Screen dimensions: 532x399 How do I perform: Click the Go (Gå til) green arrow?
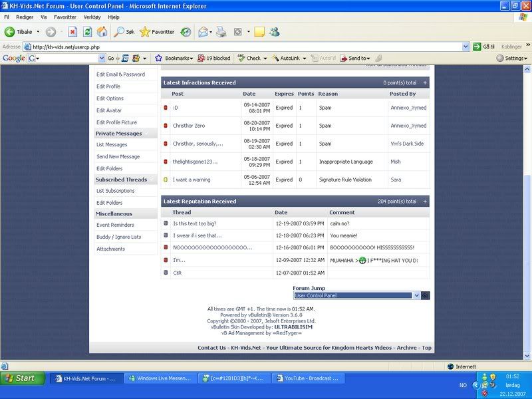click(x=477, y=47)
